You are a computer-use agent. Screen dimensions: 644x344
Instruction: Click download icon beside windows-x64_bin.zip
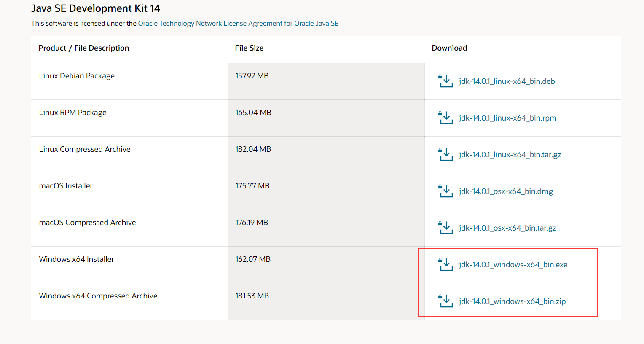click(x=445, y=301)
